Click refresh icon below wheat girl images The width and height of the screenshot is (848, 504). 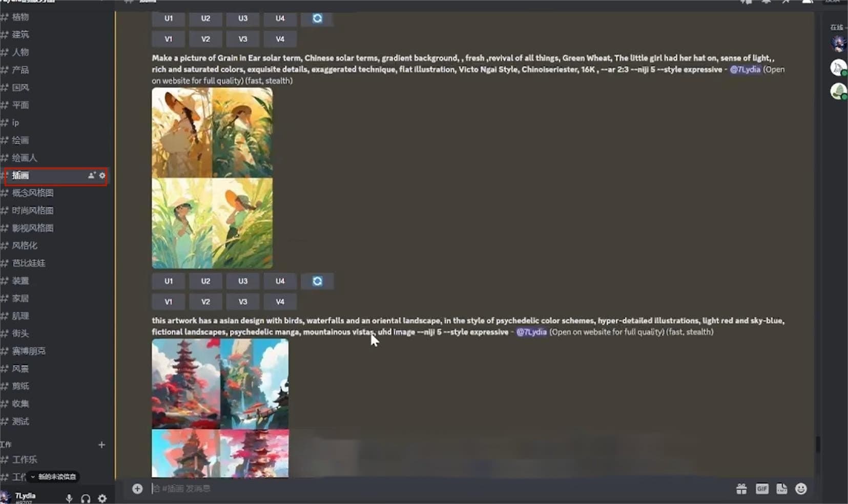[x=317, y=281]
